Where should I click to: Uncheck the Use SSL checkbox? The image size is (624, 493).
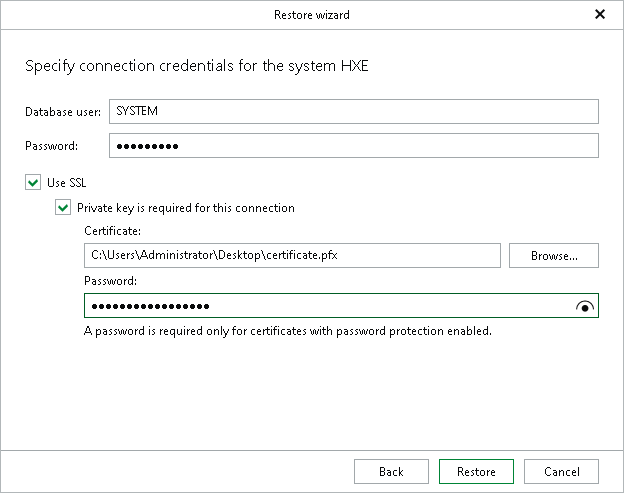[x=36, y=183]
